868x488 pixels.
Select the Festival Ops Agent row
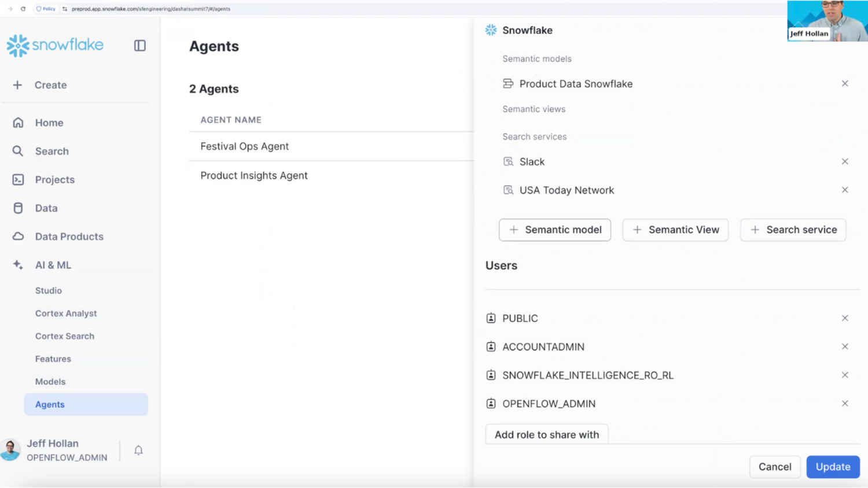244,146
